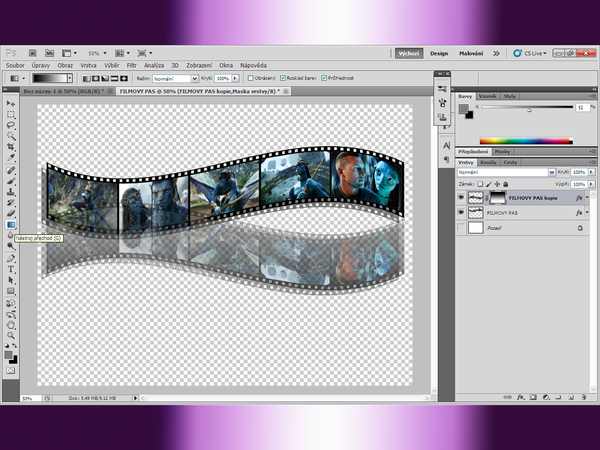This screenshot has height=450, width=600.
Task: Select the Gradient tool in toolbox
Action: [x=11, y=225]
